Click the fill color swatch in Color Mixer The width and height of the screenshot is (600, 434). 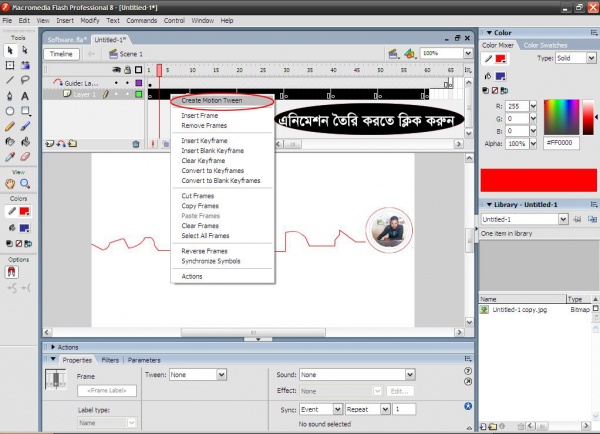pos(501,77)
